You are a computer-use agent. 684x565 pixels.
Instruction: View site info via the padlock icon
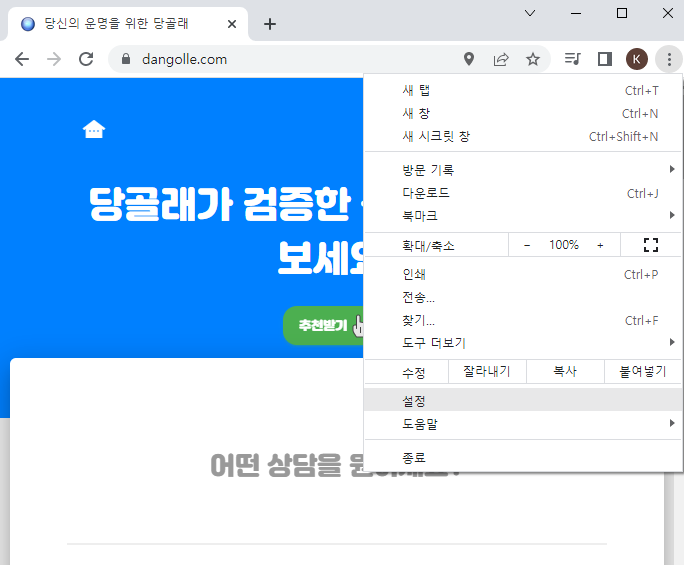point(126,59)
